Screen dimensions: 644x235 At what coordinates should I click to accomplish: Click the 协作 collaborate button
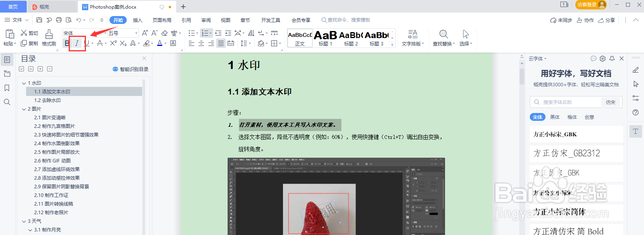pos(585,20)
